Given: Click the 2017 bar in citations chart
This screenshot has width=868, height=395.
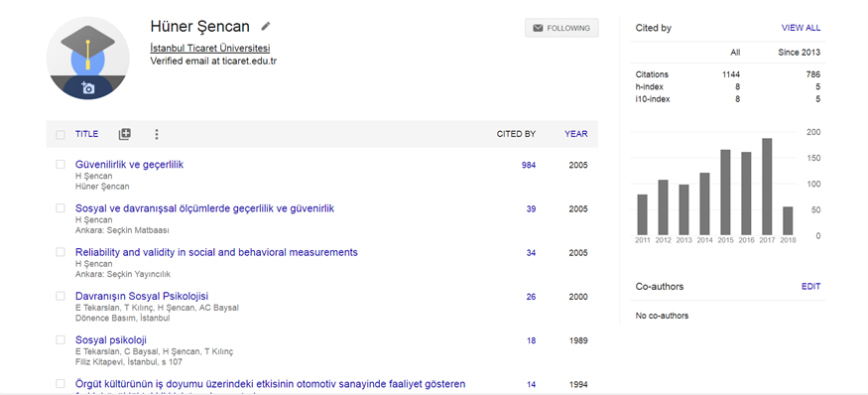Looking at the screenshot, I should pos(767,187).
